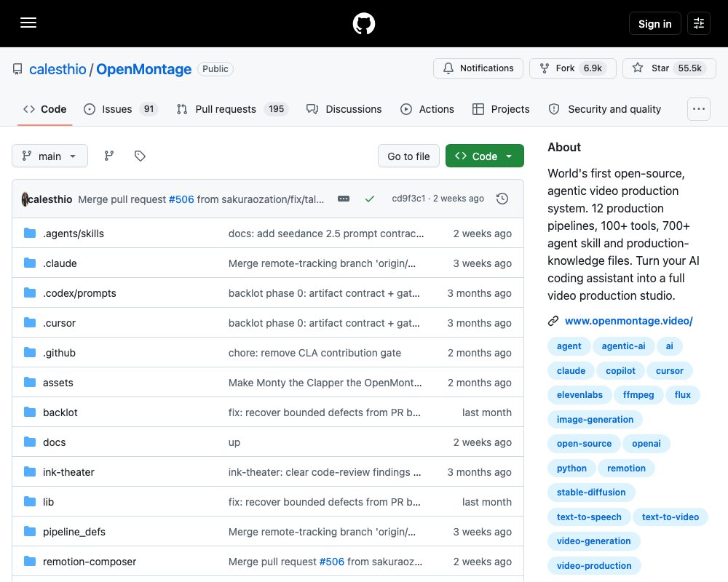This screenshot has width=728, height=582.
Task: Expand the green Code dropdown button
Action: click(x=484, y=156)
